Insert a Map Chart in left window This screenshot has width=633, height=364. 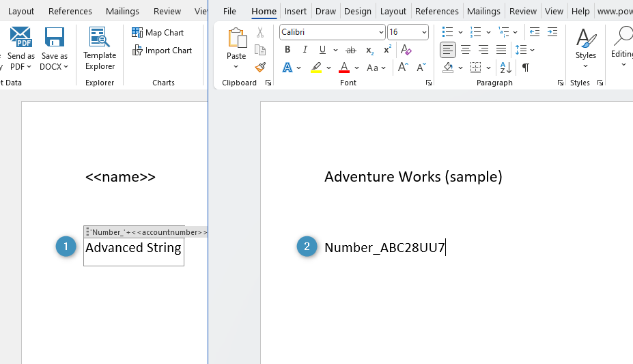coord(158,33)
